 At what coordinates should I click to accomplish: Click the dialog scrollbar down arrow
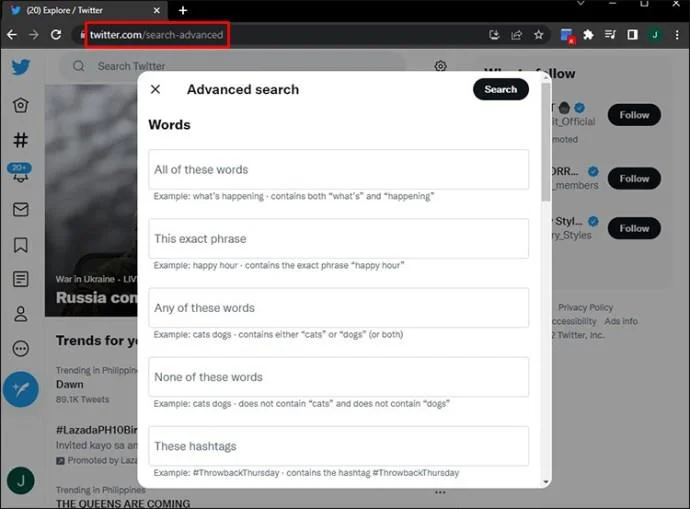[x=546, y=482]
